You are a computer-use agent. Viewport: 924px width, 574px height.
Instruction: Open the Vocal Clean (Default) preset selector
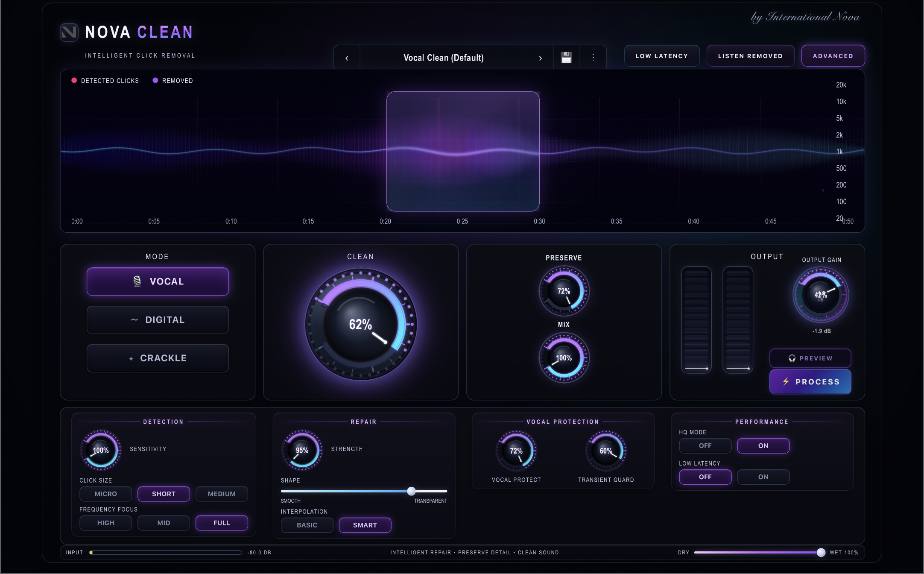click(x=444, y=58)
